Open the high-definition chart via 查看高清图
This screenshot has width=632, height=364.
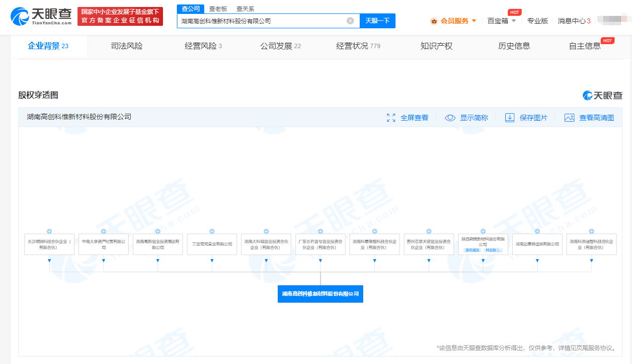point(589,118)
